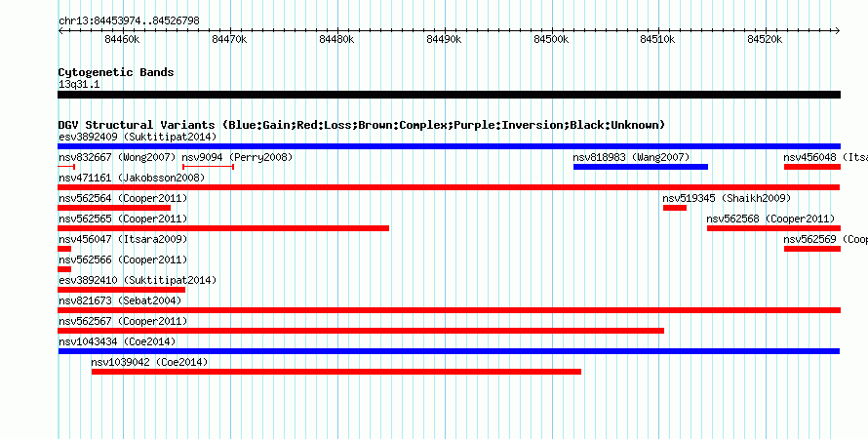Screen dimensions: 868x439
Task: Click the nsv456048 red loss bar
Action: coord(812,167)
